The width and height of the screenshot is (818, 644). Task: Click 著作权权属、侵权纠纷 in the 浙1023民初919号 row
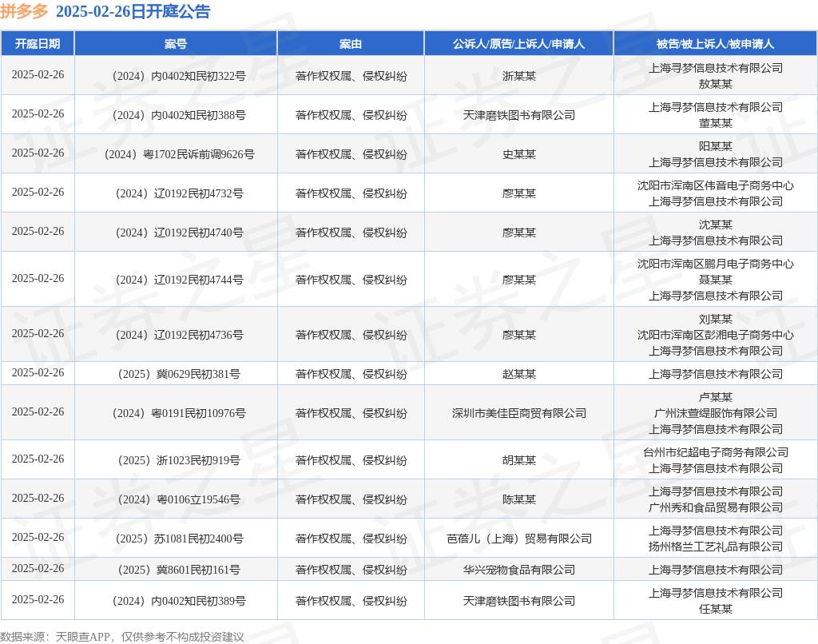click(x=351, y=459)
